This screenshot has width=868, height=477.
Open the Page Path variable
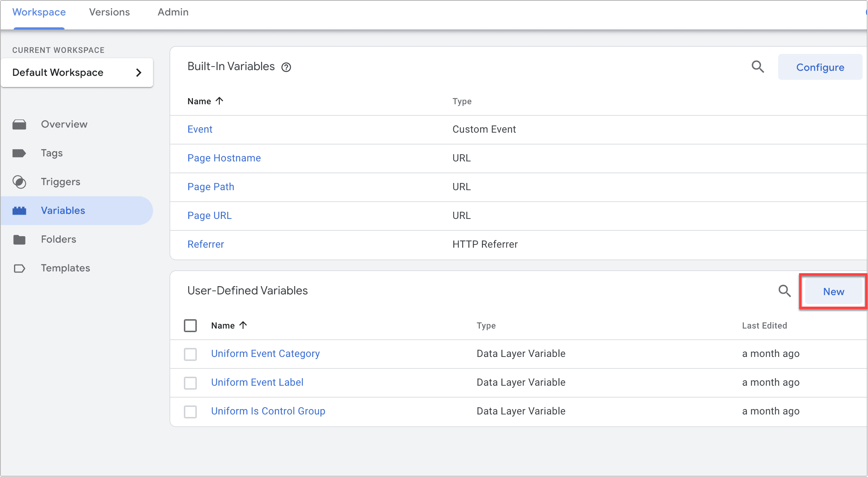[211, 187]
